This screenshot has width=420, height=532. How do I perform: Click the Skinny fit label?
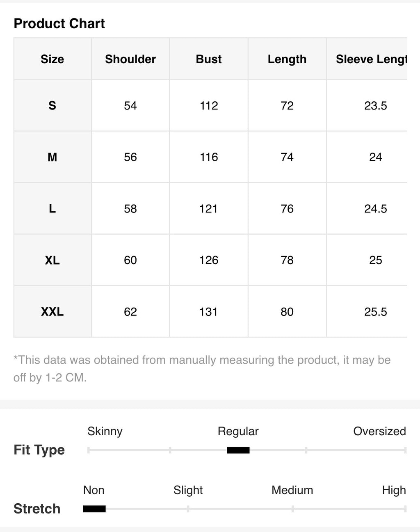pyautogui.click(x=105, y=431)
